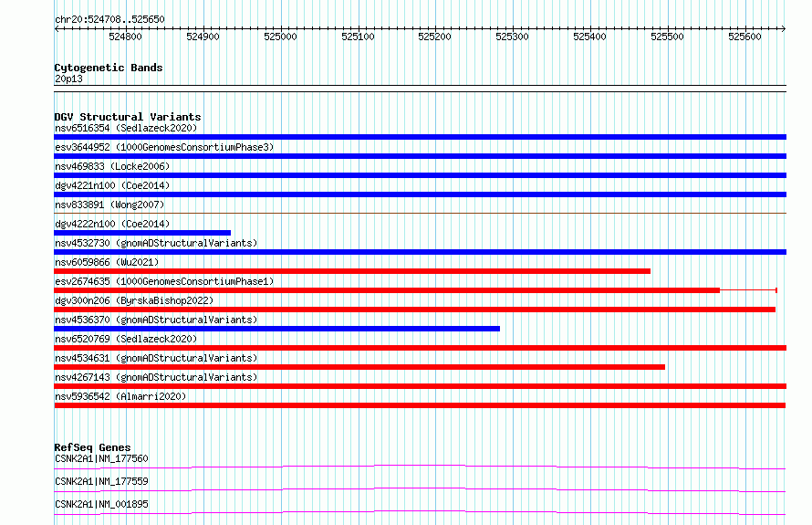Click the red bar under nsv4534631
The height and width of the screenshot is (525, 812).
(x=359, y=367)
